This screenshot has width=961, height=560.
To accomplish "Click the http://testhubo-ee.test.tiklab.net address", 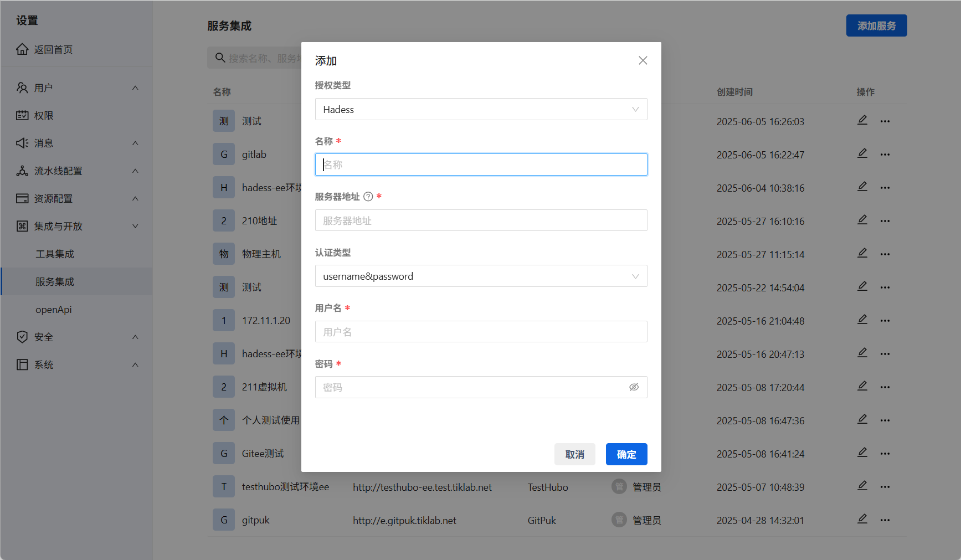I will pos(422,487).
